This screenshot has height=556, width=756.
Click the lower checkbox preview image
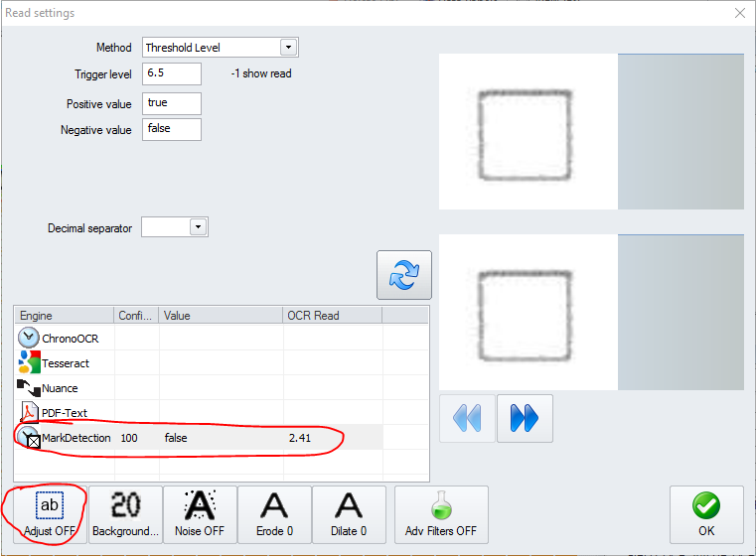point(529,312)
